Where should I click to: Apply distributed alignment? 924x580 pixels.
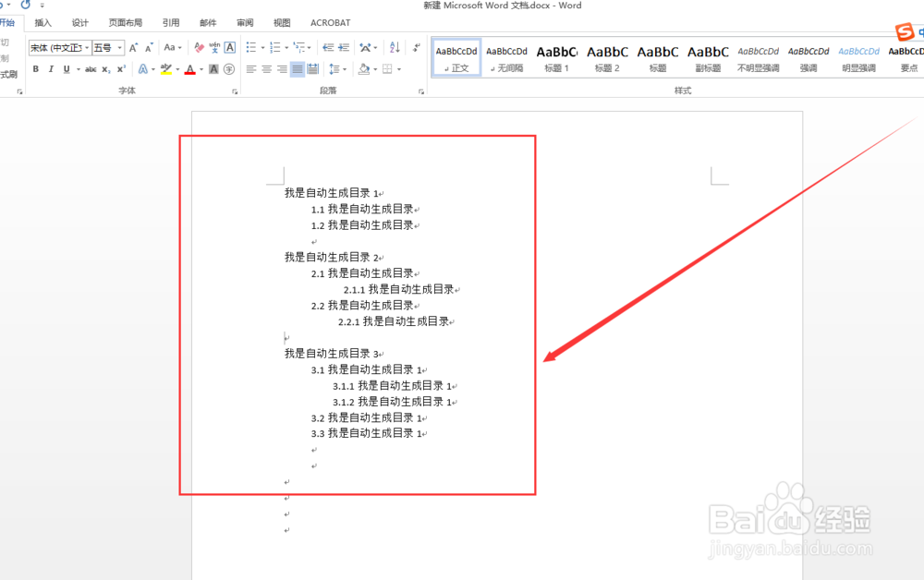(313, 69)
